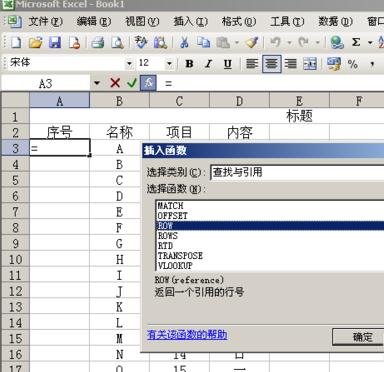
Task: Toggle center alignment button
Action: [x=272, y=63]
